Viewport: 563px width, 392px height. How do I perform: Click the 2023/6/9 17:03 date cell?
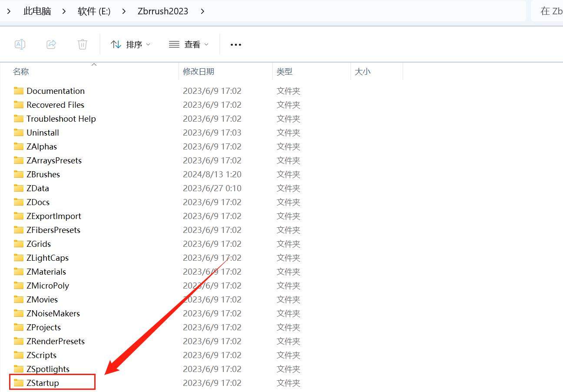click(212, 133)
